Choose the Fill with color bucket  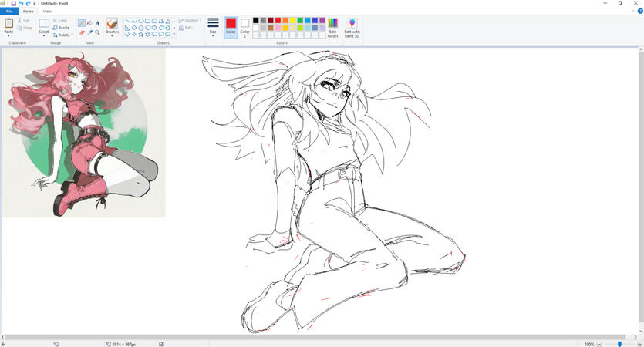pyautogui.click(x=89, y=23)
